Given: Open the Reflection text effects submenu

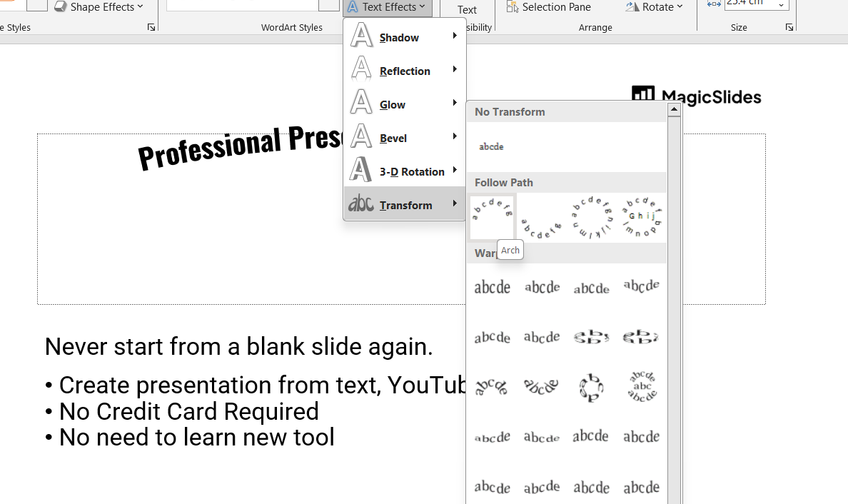Looking at the screenshot, I should pyautogui.click(x=405, y=70).
